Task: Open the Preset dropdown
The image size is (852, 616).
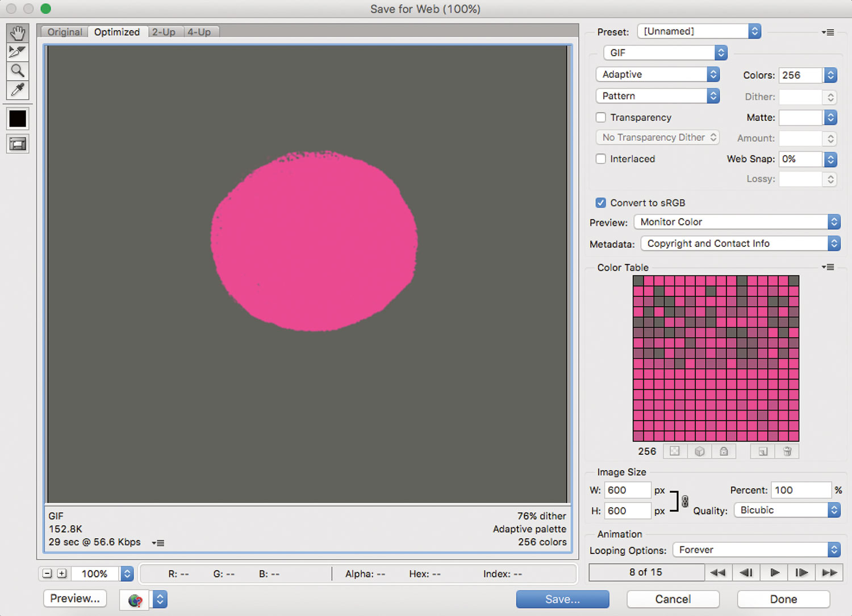Action: click(x=699, y=31)
